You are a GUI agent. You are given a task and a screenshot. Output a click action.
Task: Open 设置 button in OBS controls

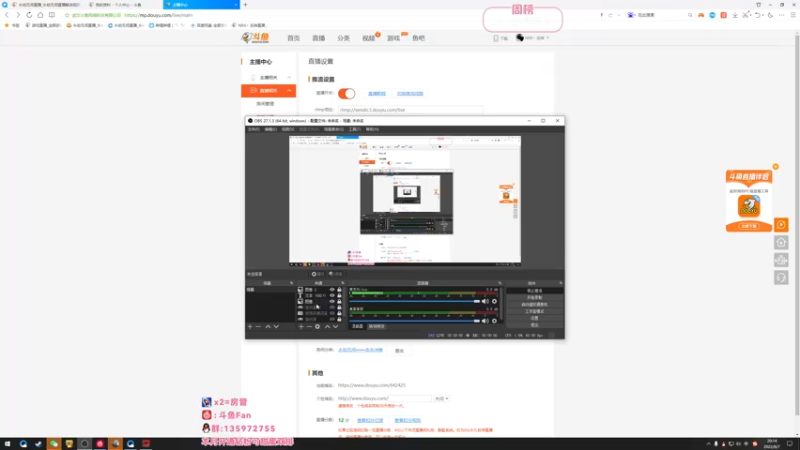535,318
